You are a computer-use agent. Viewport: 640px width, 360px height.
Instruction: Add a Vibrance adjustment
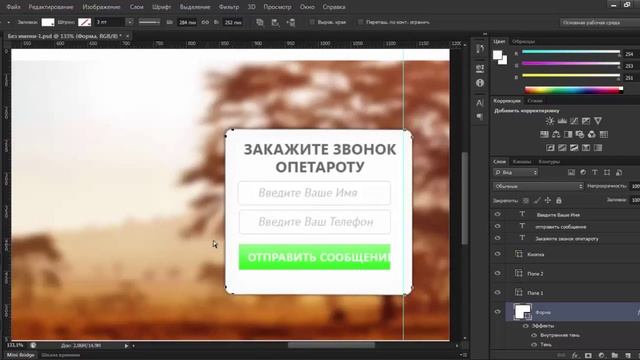coord(598,121)
